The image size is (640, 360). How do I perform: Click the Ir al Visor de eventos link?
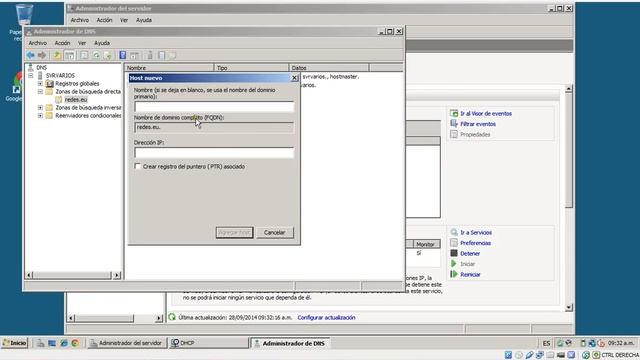tap(486, 113)
